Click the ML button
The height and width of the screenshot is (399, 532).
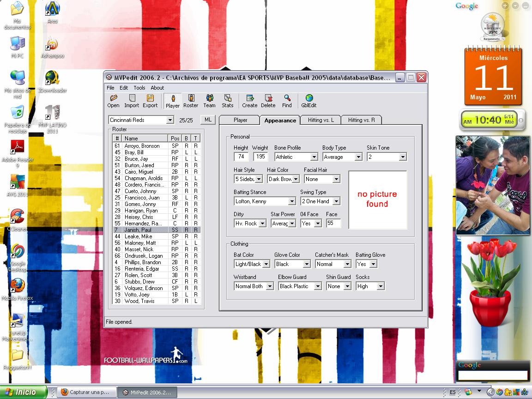208,120
